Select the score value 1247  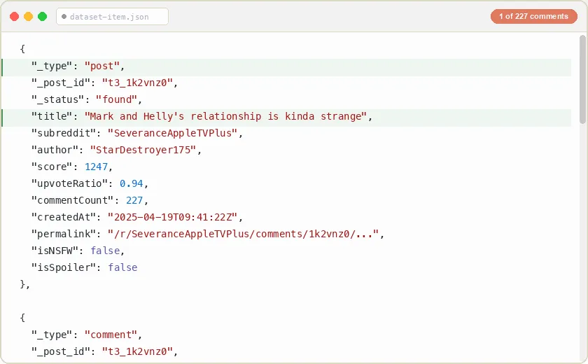point(96,167)
